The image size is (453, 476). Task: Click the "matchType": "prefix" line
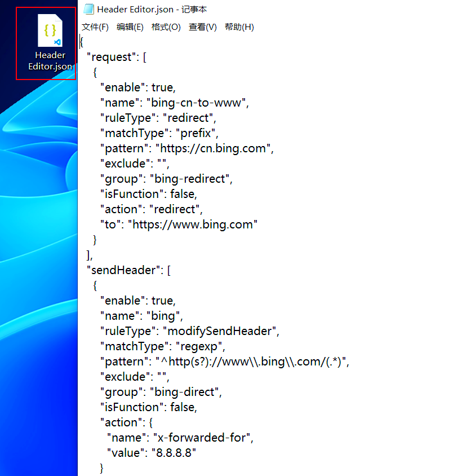click(x=159, y=133)
